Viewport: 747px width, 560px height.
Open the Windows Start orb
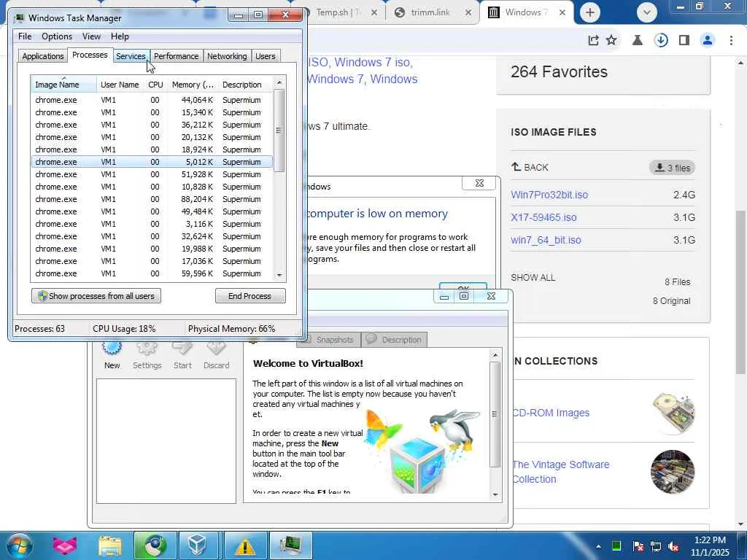pos(19,545)
